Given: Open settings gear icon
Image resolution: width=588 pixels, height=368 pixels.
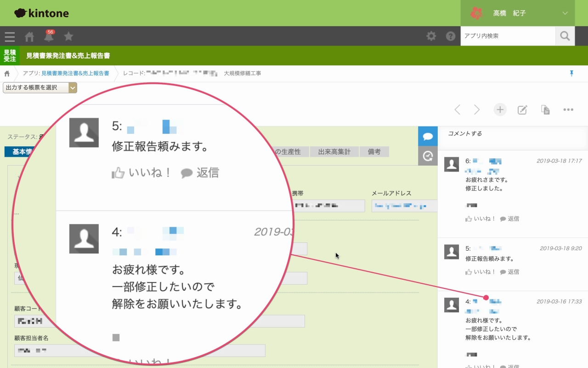Looking at the screenshot, I should 431,36.
